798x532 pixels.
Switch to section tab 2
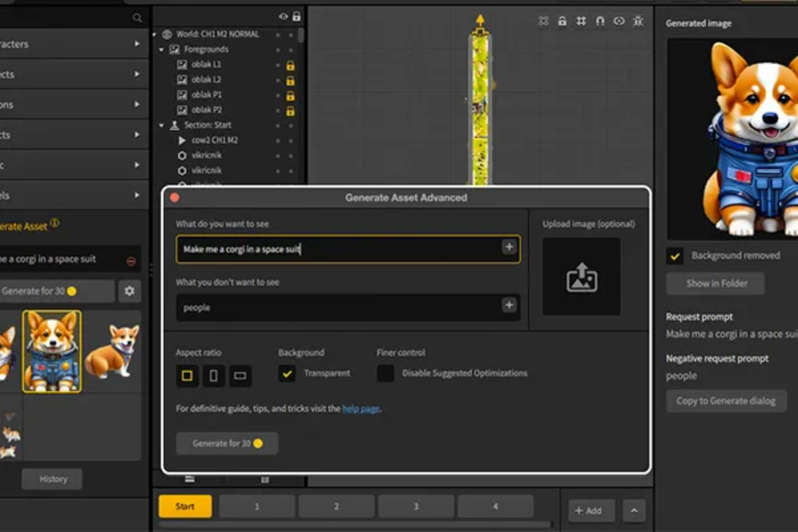pyautogui.click(x=336, y=506)
